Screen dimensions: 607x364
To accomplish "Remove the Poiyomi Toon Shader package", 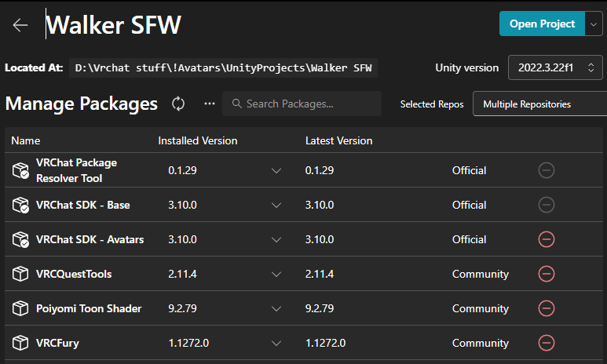I will point(547,308).
